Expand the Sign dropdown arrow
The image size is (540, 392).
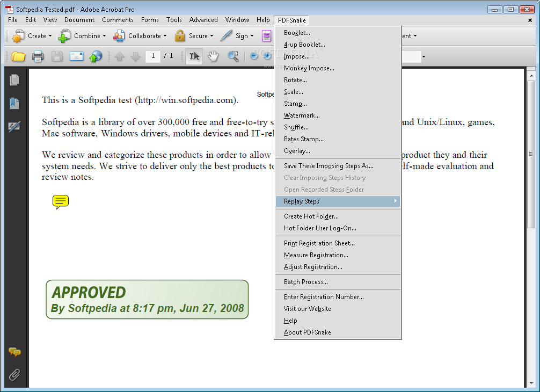(x=252, y=36)
